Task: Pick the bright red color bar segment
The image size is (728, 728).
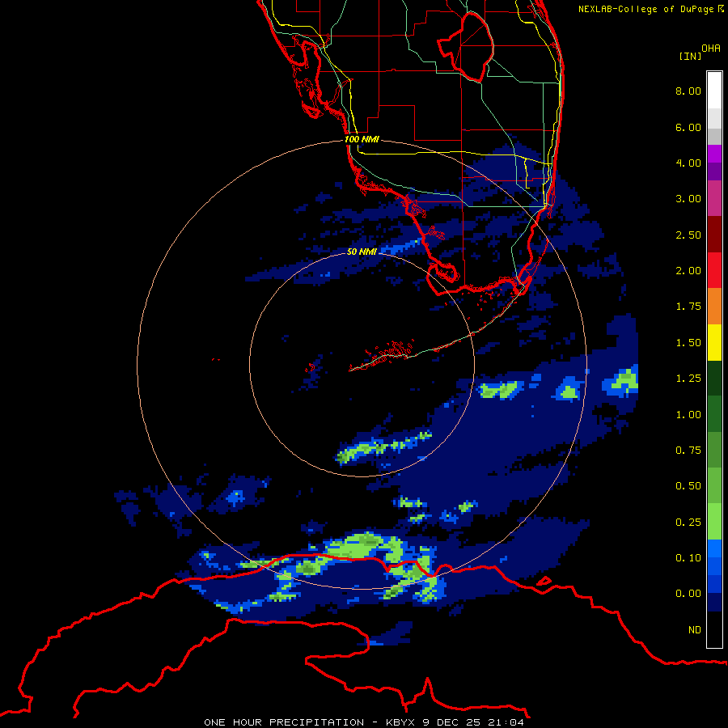Action: pyautogui.click(x=714, y=270)
